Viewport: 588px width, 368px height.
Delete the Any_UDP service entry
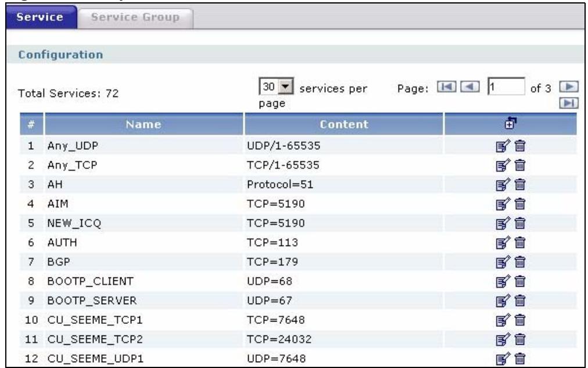tap(520, 146)
